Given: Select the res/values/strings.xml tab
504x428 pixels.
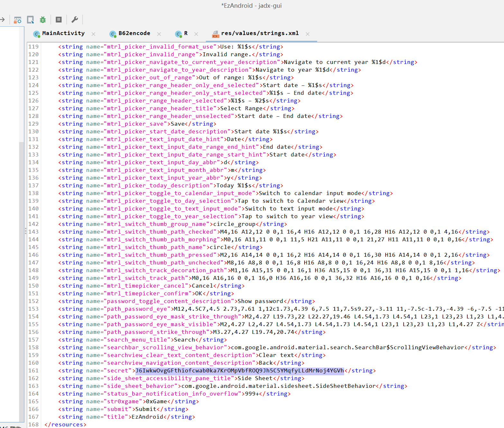Looking at the screenshot, I should [260, 33].
